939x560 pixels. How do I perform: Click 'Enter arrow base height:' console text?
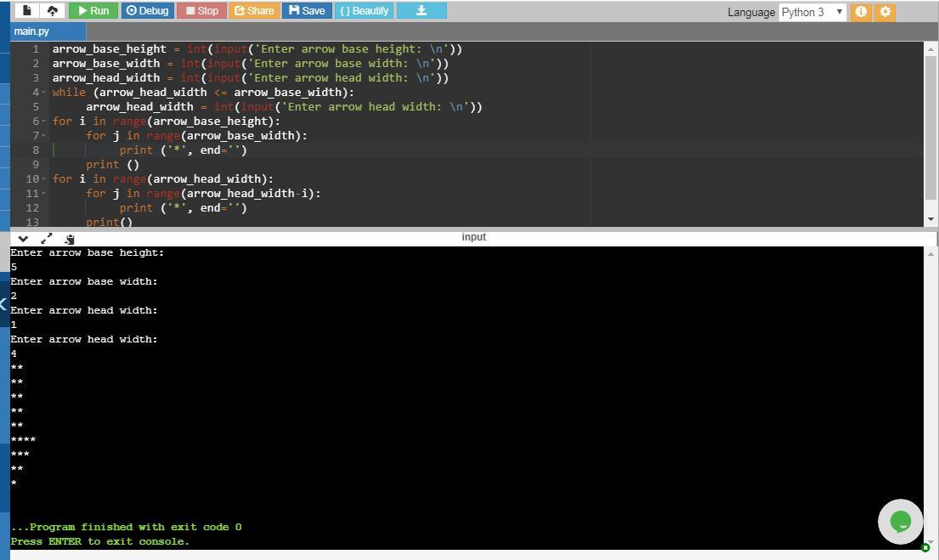[87, 252]
